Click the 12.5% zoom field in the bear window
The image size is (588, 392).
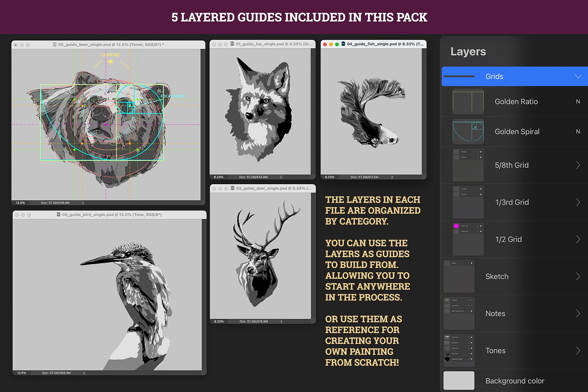click(21, 202)
